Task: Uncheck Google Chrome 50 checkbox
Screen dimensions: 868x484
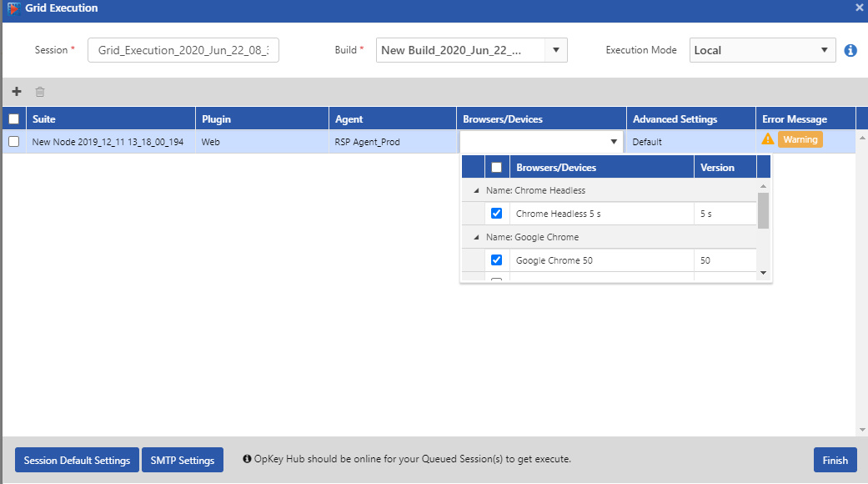Action: point(497,260)
